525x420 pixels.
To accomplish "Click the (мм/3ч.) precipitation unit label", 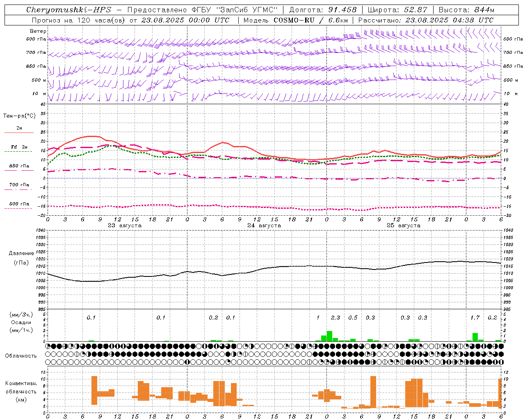I will pos(21,315).
